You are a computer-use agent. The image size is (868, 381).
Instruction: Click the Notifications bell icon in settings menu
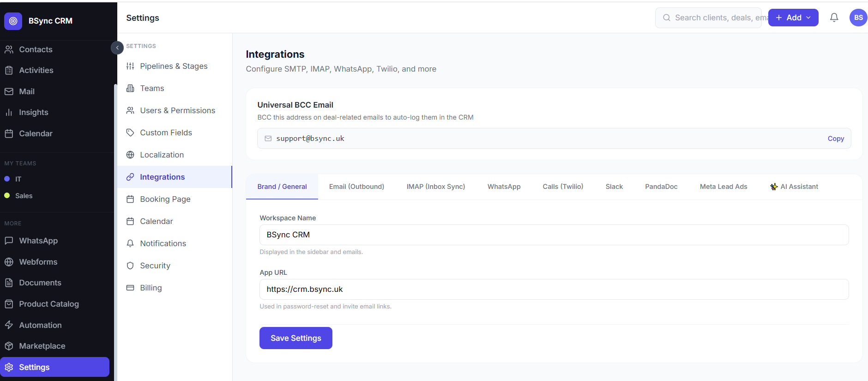(x=130, y=243)
